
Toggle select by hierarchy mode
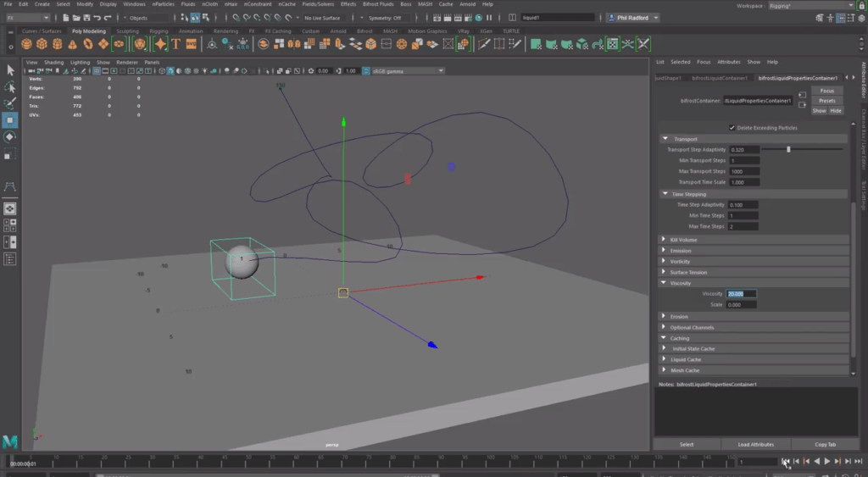[184, 18]
